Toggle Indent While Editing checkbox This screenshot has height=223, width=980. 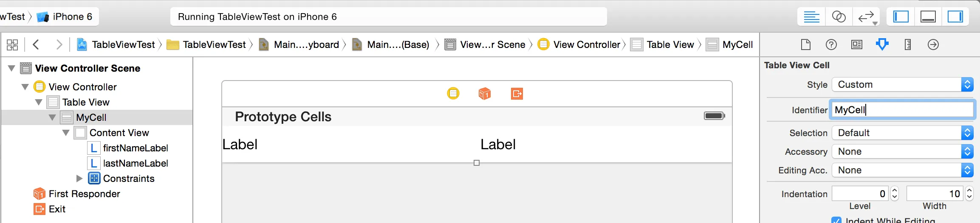[836, 220]
